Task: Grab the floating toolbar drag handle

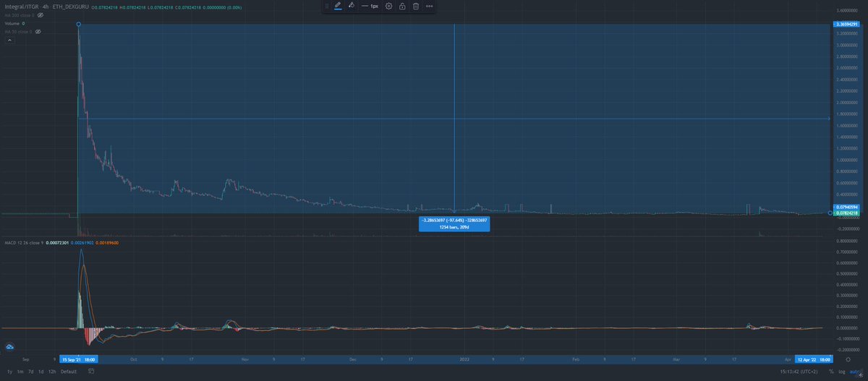Action: 326,6
